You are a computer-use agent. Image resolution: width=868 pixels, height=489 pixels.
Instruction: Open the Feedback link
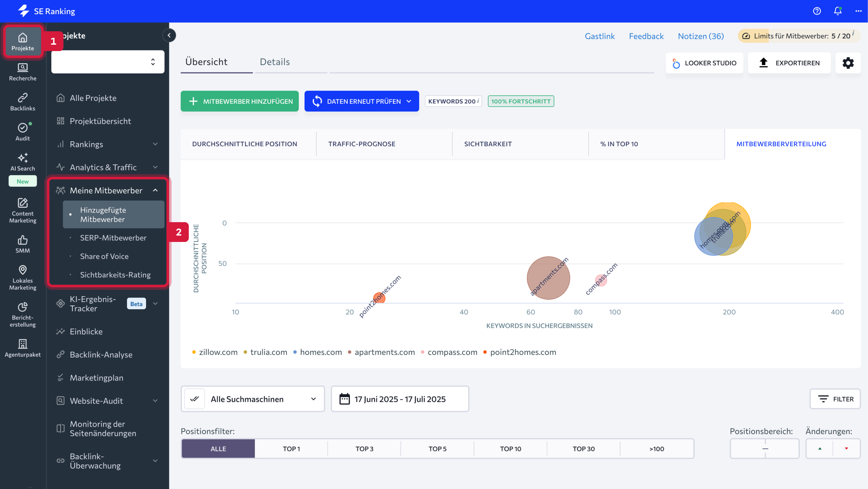coord(646,36)
